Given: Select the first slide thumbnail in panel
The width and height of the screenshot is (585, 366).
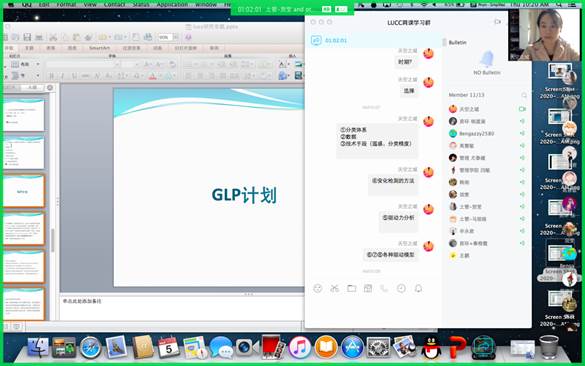Looking at the screenshot, I should (24, 115).
